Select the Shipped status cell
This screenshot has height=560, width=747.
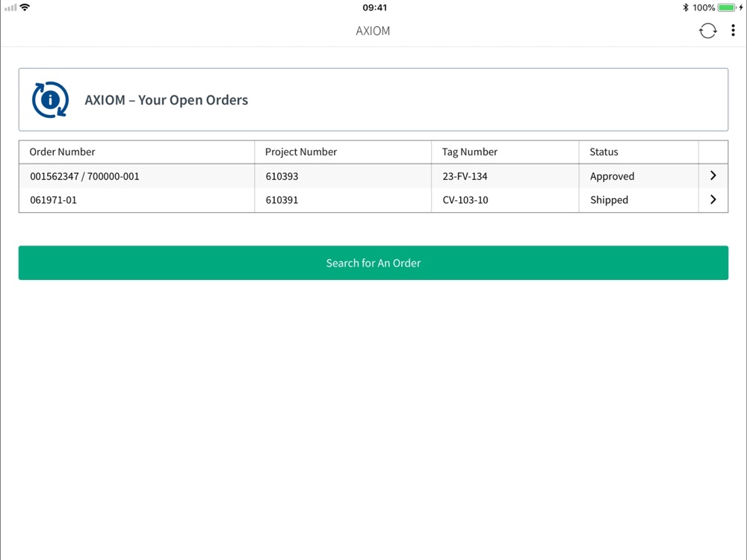(x=609, y=200)
